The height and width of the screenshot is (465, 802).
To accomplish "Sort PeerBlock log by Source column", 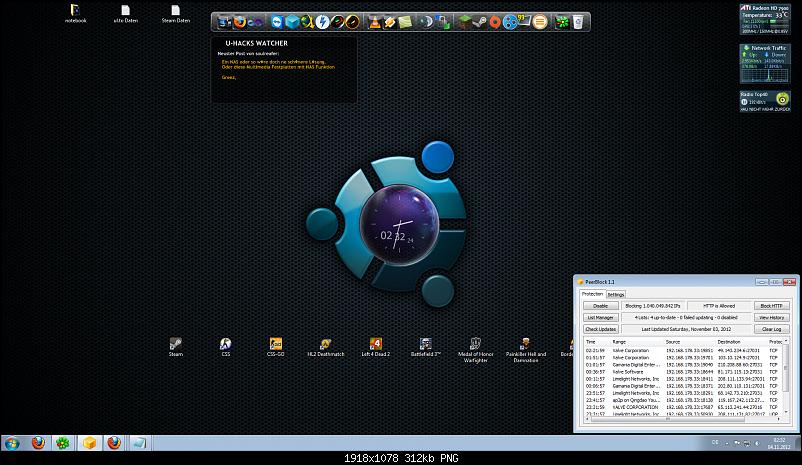I will coord(689,342).
